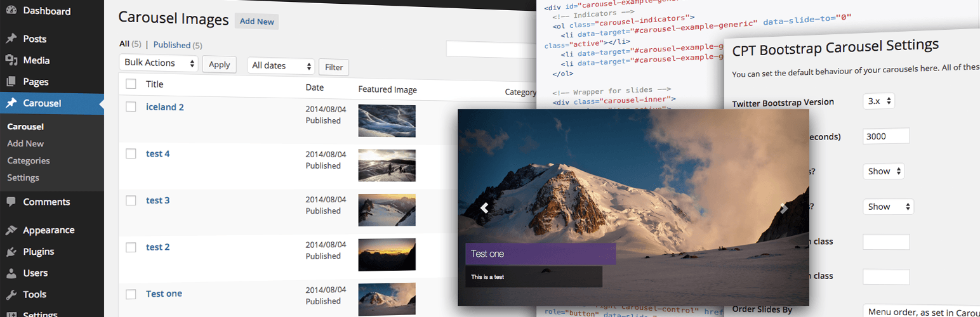The image size is (980, 317).
Task: Open the All dates dropdown
Action: pyautogui.click(x=281, y=65)
